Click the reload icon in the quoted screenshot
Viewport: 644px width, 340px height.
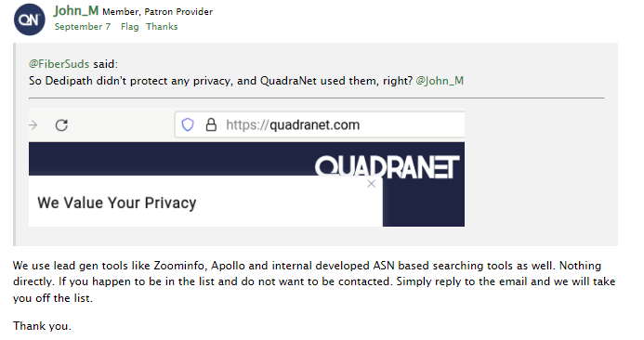pyautogui.click(x=61, y=124)
